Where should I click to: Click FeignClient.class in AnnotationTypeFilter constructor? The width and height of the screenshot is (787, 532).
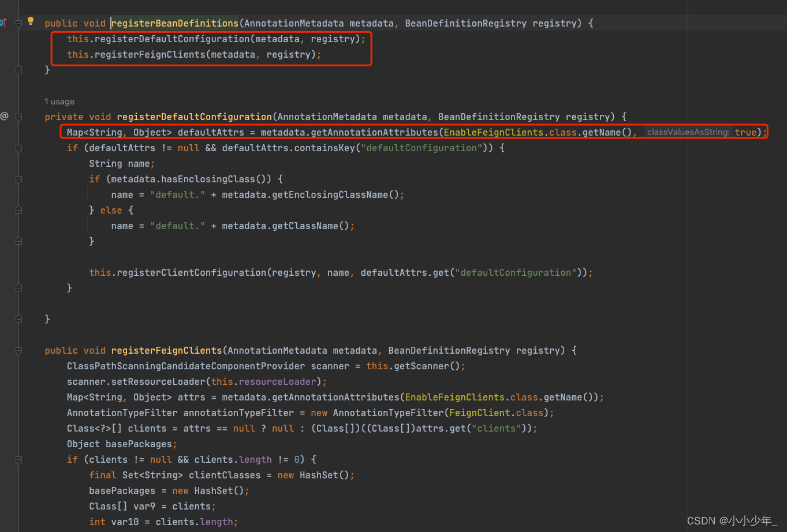pyautogui.click(x=496, y=413)
